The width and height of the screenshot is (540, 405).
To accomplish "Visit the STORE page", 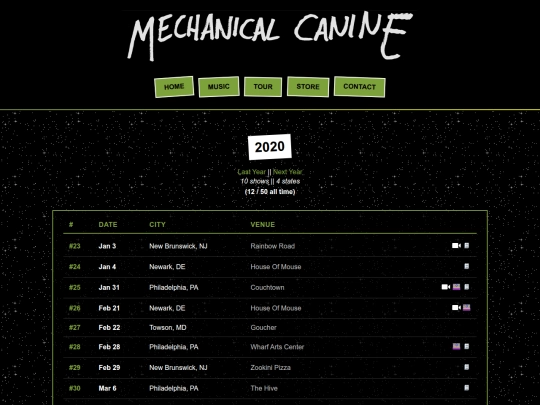I will (x=308, y=87).
